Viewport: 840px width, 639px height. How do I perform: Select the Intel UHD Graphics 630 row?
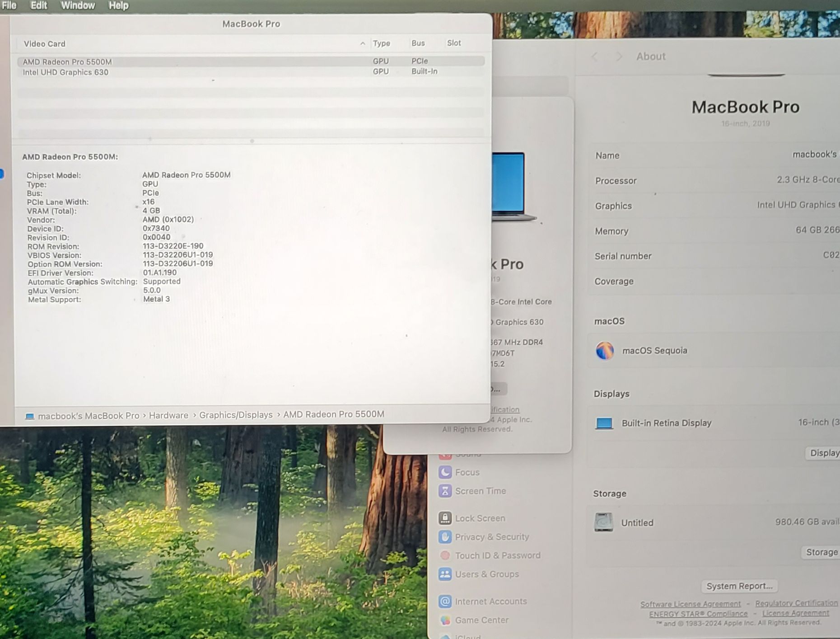tap(66, 72)
